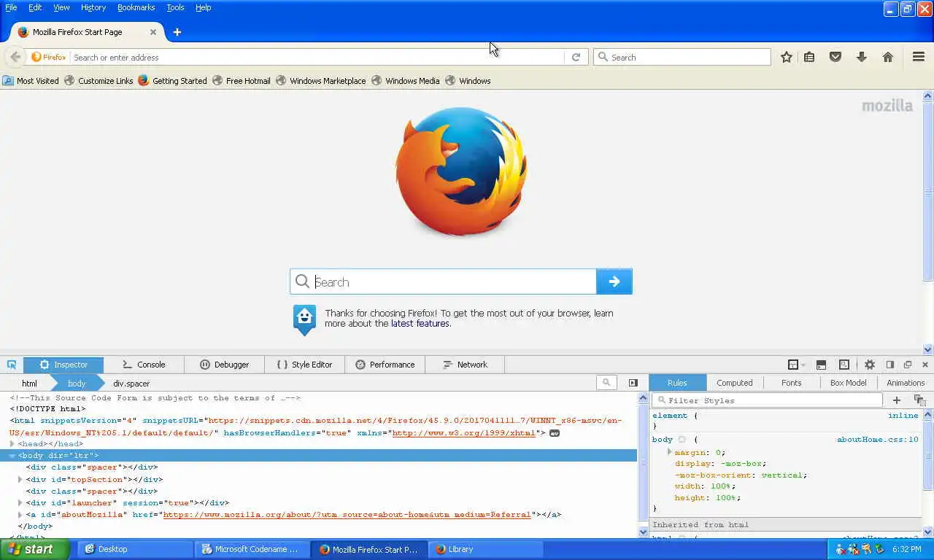Screen dimensions: 934x560
Task: Expand the div id topSection node
Action: (20, 480)
